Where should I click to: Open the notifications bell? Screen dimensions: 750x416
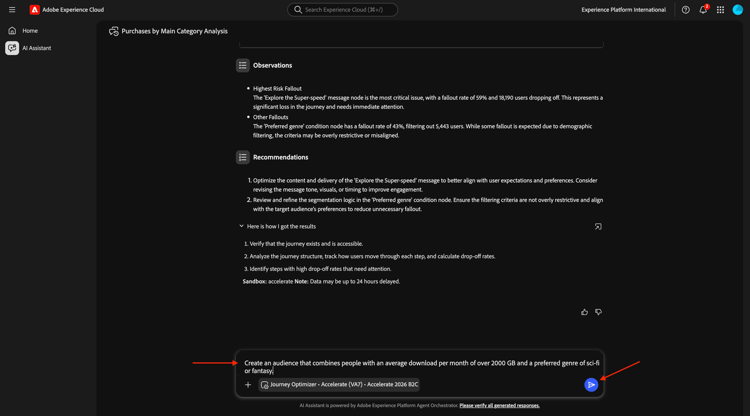[x=703, y=10]
